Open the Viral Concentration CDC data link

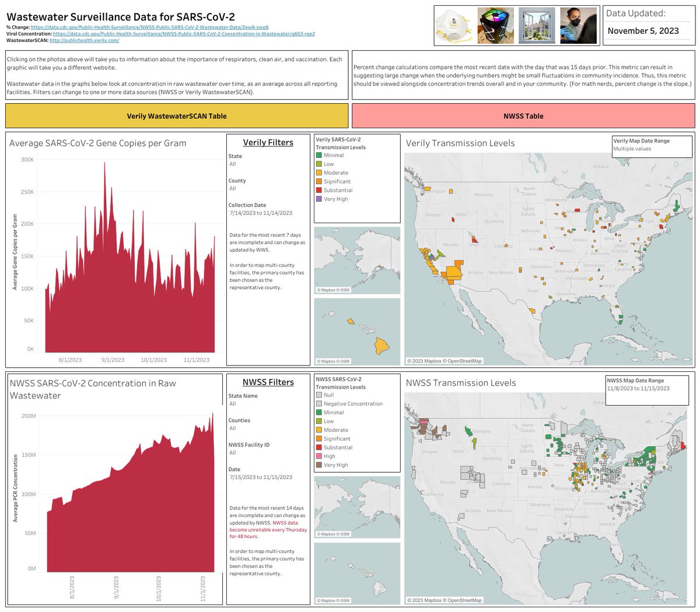184,34
